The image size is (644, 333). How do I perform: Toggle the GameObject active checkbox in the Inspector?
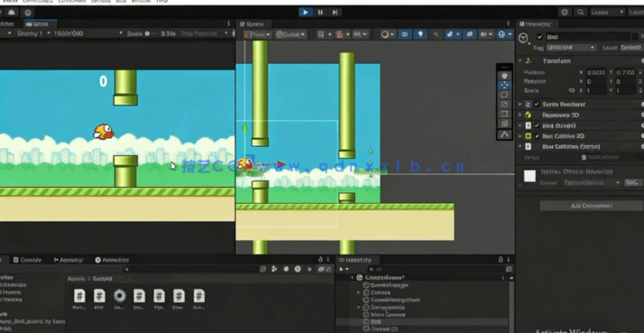point(539,37)
